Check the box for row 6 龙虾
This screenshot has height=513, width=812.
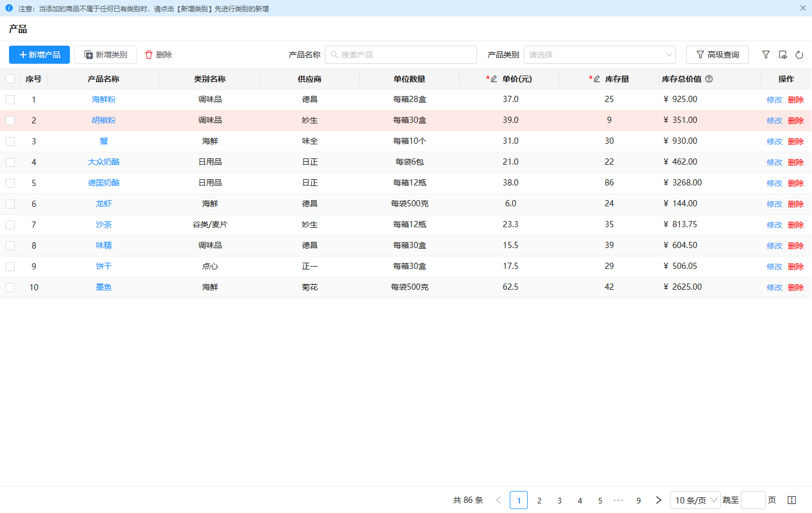[x=10, y=204]
